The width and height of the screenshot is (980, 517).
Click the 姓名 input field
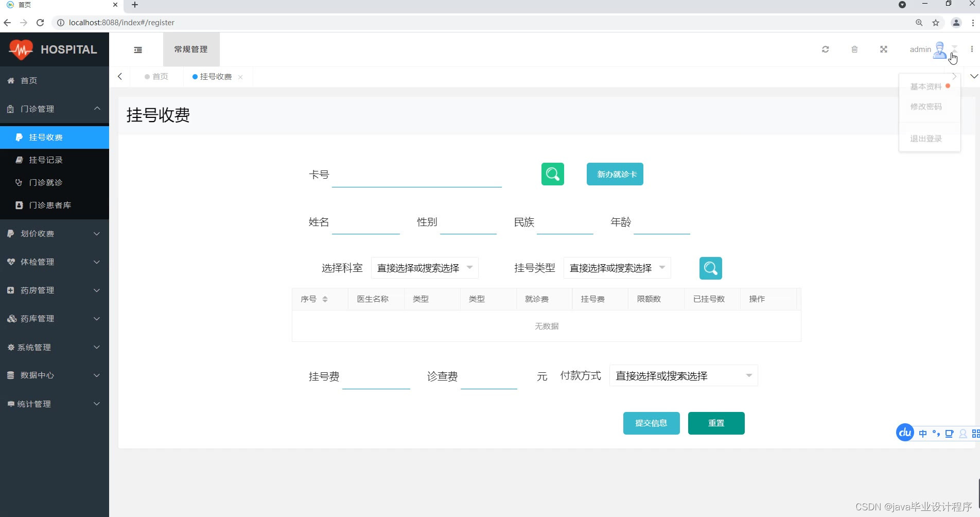click(366, 222)
